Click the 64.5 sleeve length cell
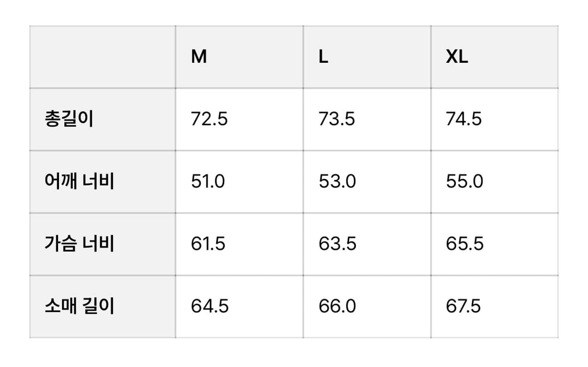 click(x=210, y=306)
